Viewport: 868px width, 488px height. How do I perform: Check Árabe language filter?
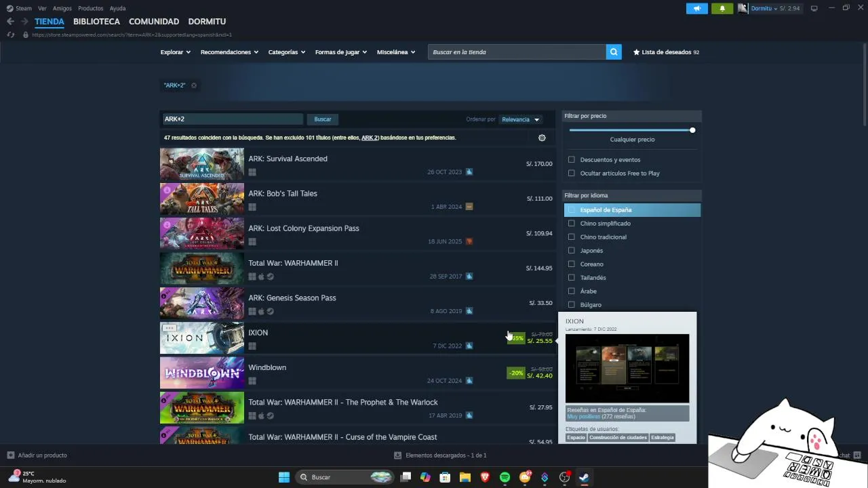coord(572,291)
